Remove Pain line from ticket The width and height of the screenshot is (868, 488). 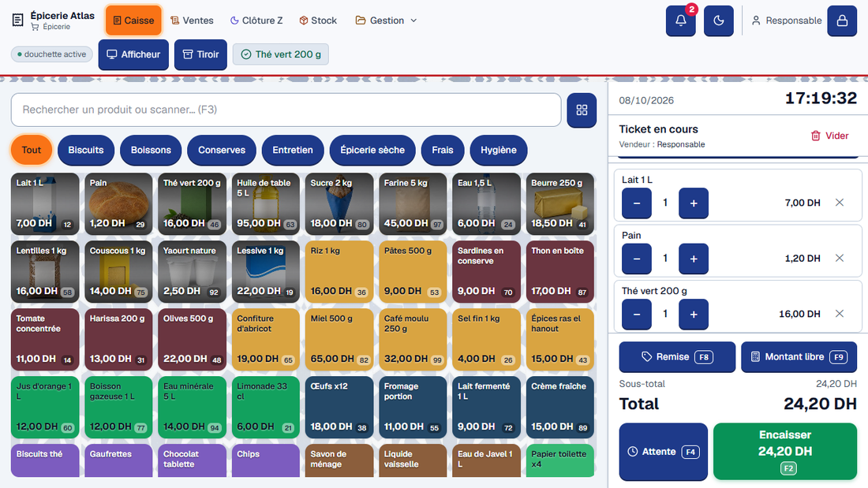pyautogui.click(x=840, y=258)
